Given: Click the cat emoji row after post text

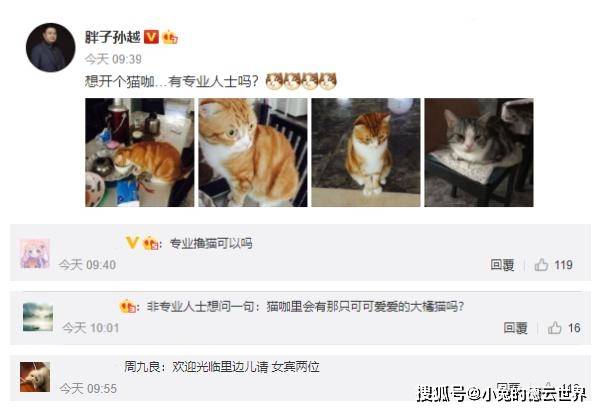Looking at the screenshot, I should click(x=301, y=81).
